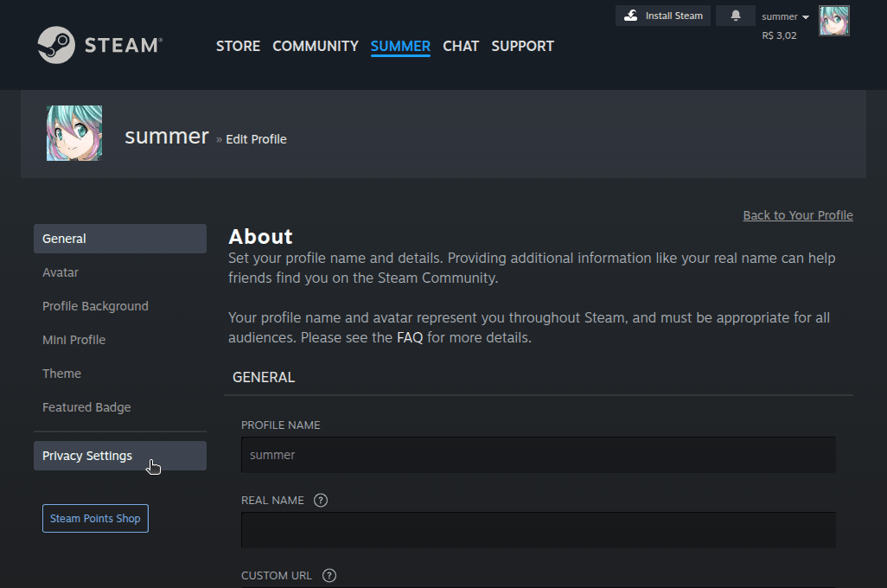
Task: Open the COMMUNITY menu
Action: pos(315,47)
